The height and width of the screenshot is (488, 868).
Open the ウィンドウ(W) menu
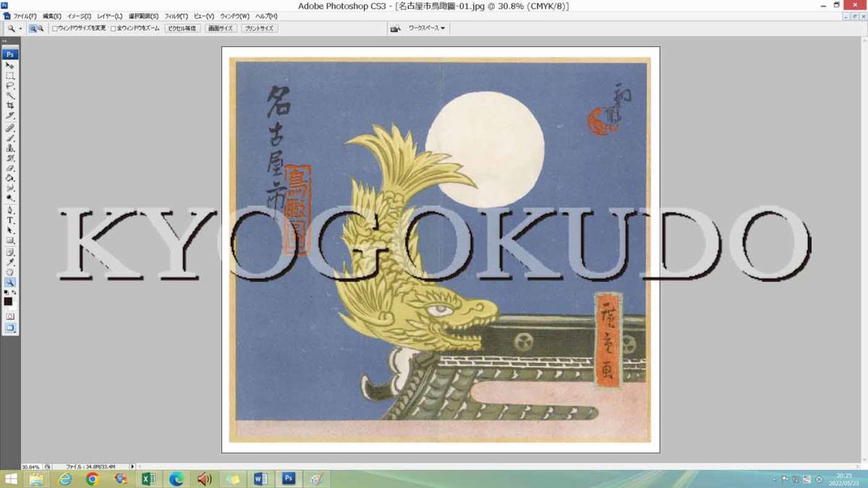[235, 16]
